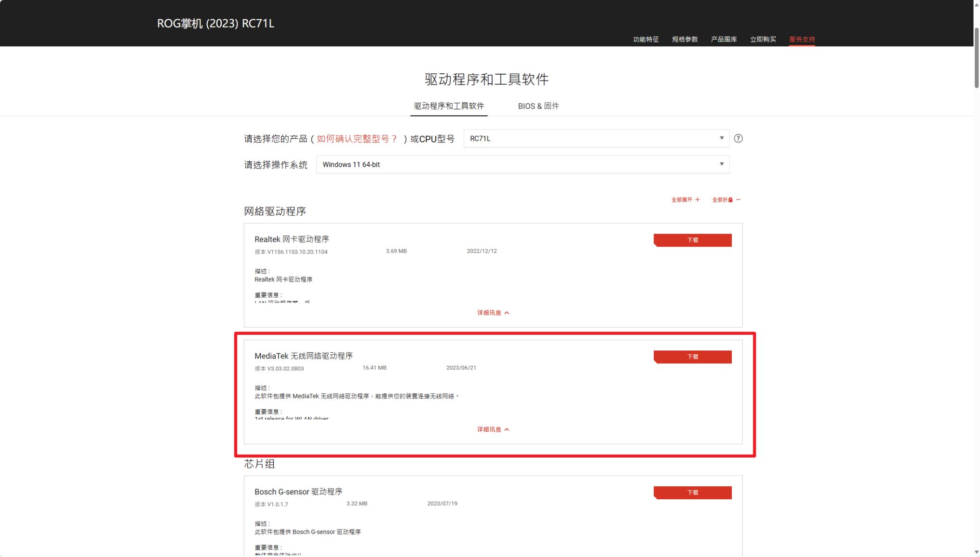
Task: Download the Bosch G-sensor driver
Action: 692,492
